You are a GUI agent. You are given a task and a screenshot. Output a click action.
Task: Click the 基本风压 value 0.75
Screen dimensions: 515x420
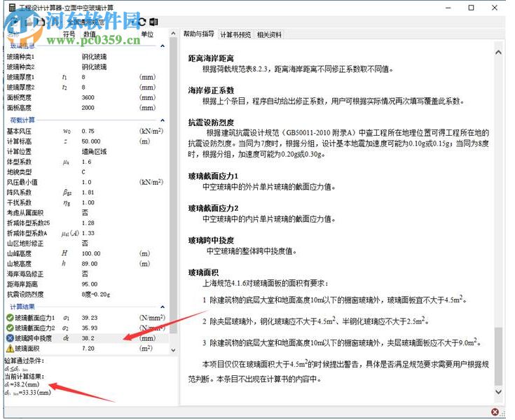(88, 131)
